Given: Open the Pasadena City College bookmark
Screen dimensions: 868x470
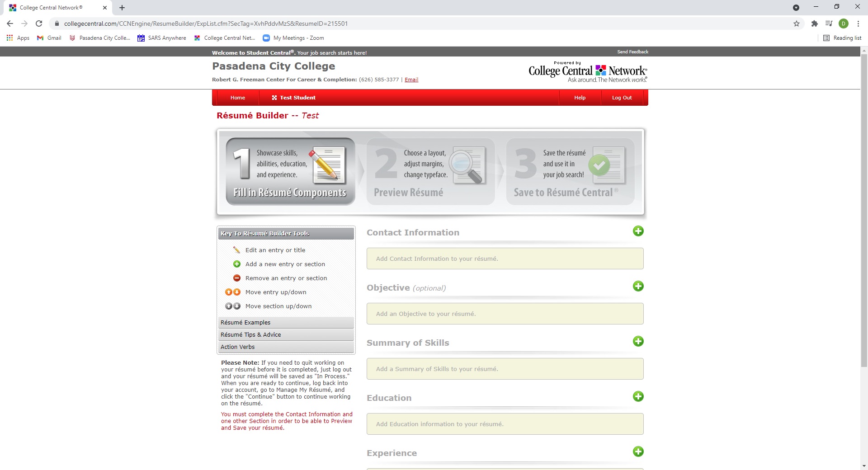Looking at the screenshot, I should tap(100, 38).
